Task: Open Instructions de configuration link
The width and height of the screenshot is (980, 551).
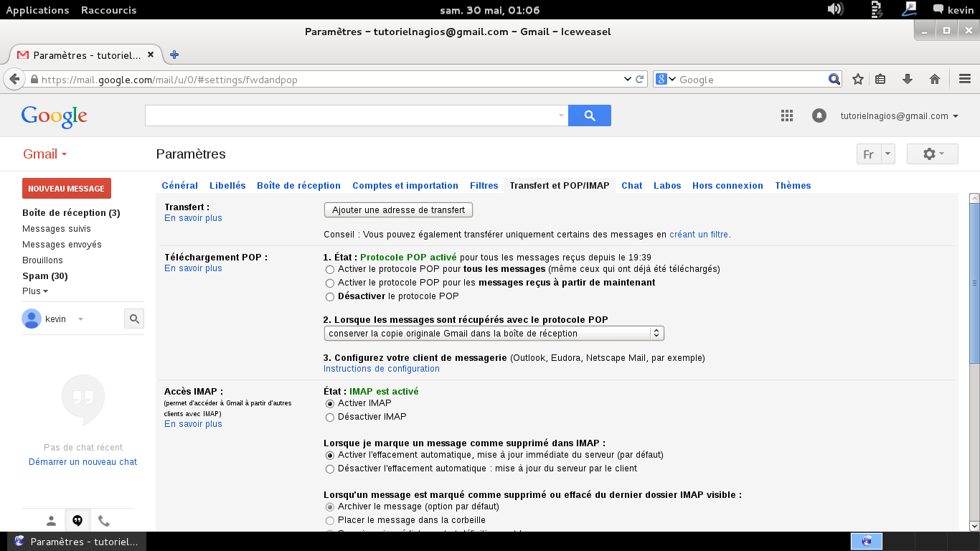Action: point(382,369)
